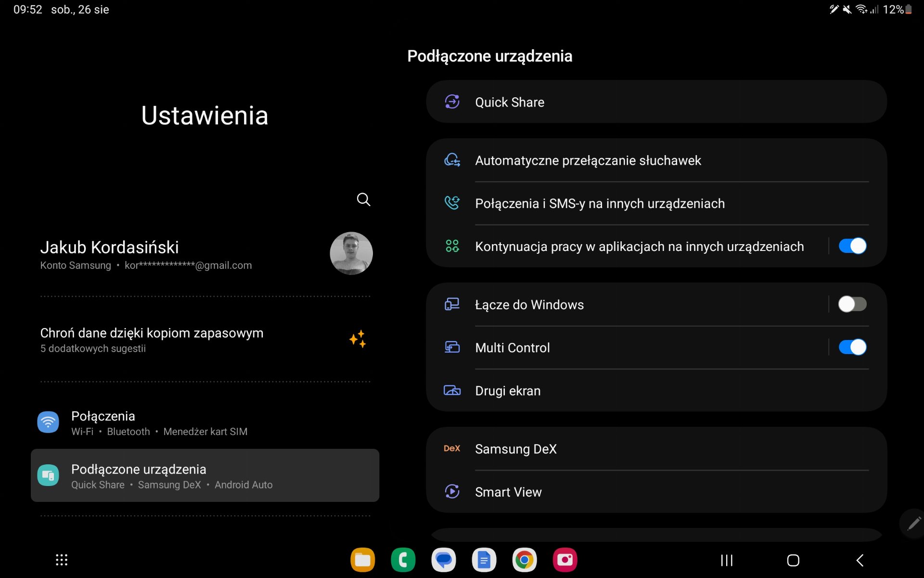Tap the Podłączone urządzenia teal icon

coord(48,475)
